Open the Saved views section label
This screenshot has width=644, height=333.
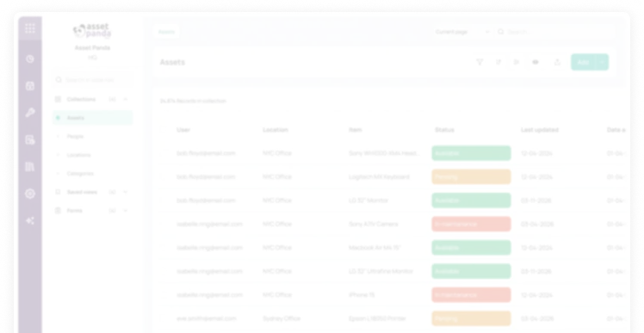82,192
